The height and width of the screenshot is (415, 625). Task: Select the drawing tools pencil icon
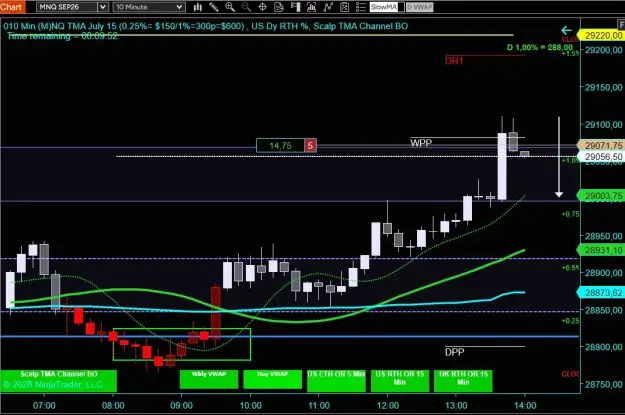[214, 7]
